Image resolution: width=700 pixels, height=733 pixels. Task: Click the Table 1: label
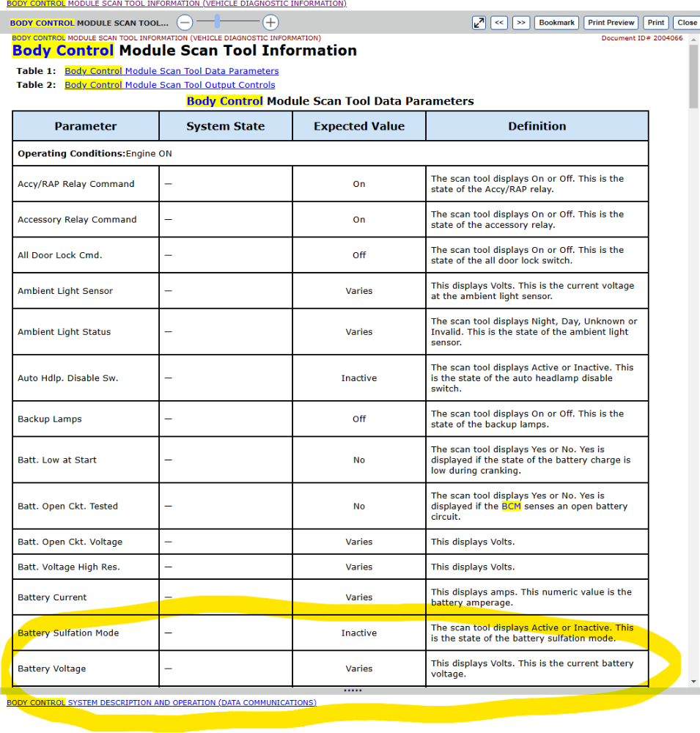click(36, 71)
